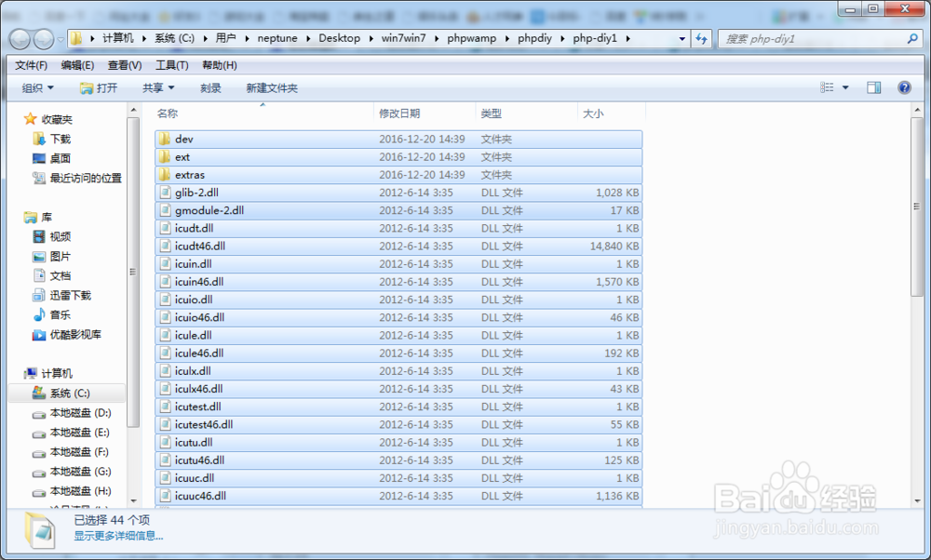The image size is (931, 560).
Task: Open the 组织 dropdown
Action: [x=37, y=87]
